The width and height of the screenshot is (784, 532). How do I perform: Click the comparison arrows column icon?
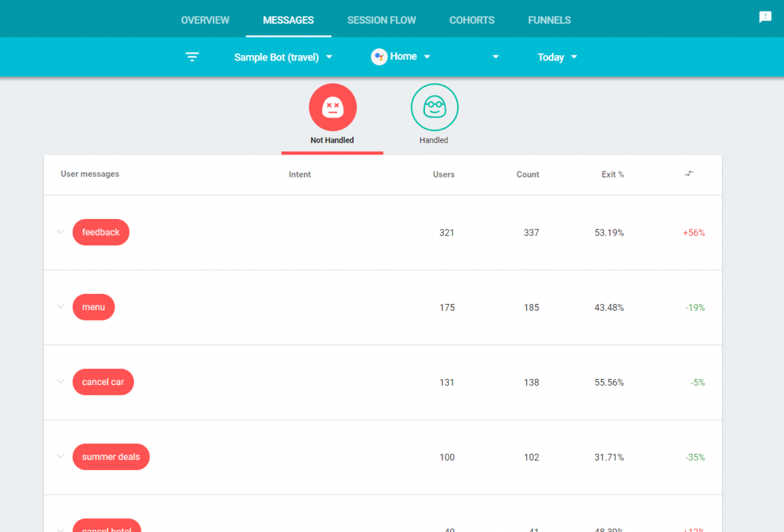pyautogui.click(x=689, y=174)
